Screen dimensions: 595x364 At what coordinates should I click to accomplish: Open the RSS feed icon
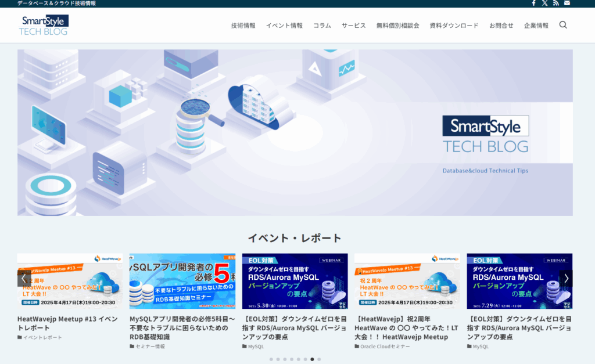click(x=556, y=3)
